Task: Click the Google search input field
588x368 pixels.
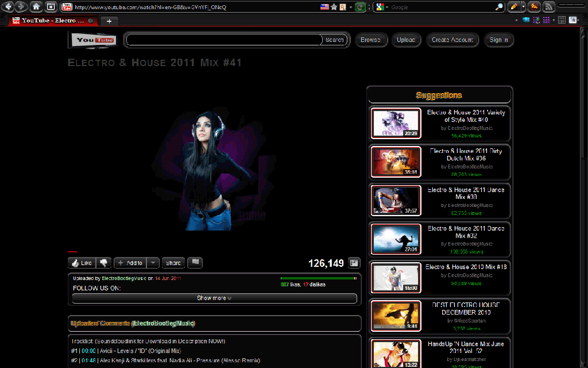Action: coord(442,7)
